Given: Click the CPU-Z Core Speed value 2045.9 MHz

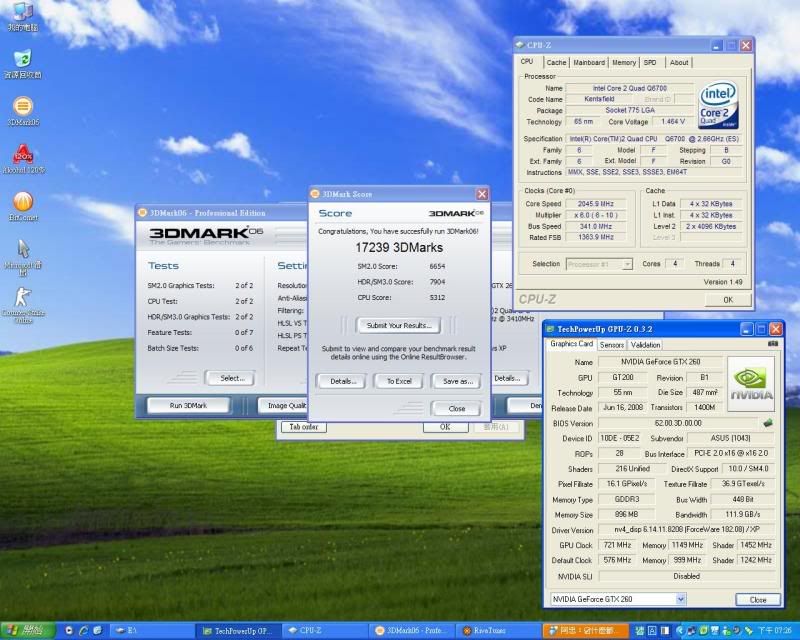Looking at the screenshot, I should pos(596,204).
